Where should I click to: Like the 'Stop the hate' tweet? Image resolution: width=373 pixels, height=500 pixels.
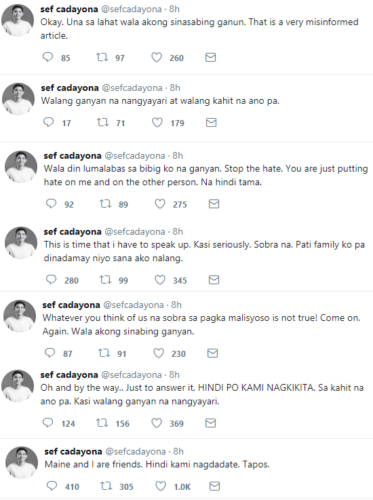pyautogui.click(x=160, y=204)
